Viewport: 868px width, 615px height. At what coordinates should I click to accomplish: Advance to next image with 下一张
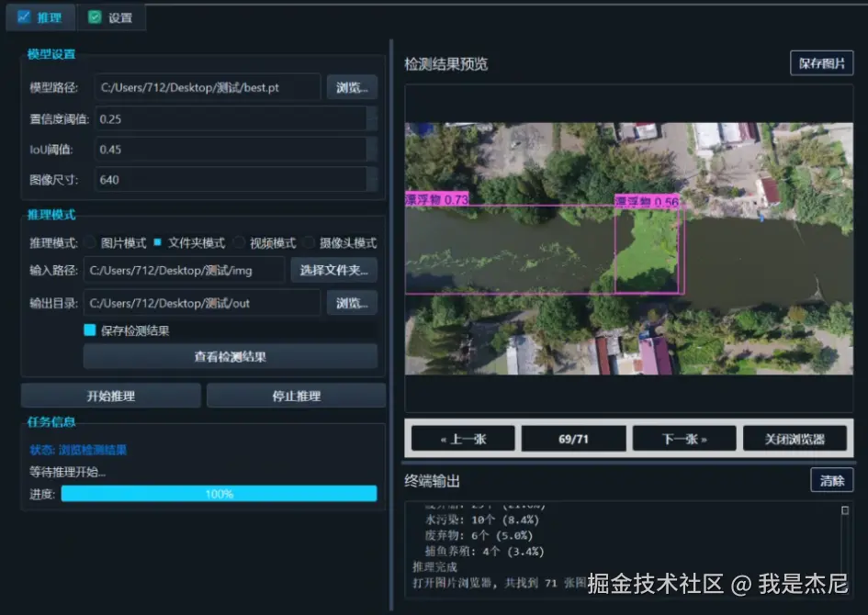tap(683, 438)
